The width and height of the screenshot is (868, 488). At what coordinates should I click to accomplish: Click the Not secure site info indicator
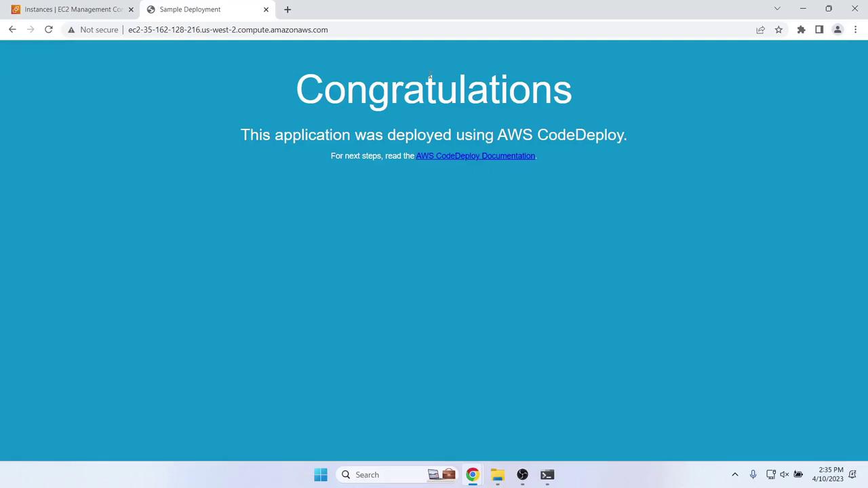tap(92, 30)
